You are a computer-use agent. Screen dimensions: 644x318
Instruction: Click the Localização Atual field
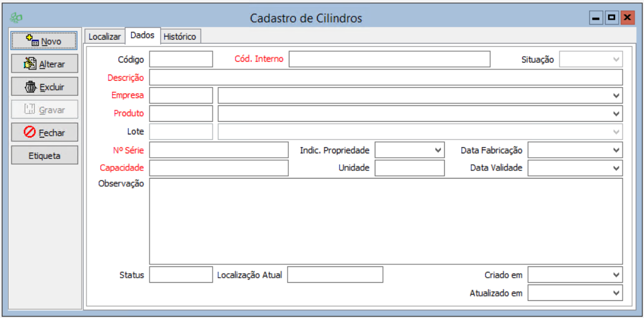(x=335, y=275)
